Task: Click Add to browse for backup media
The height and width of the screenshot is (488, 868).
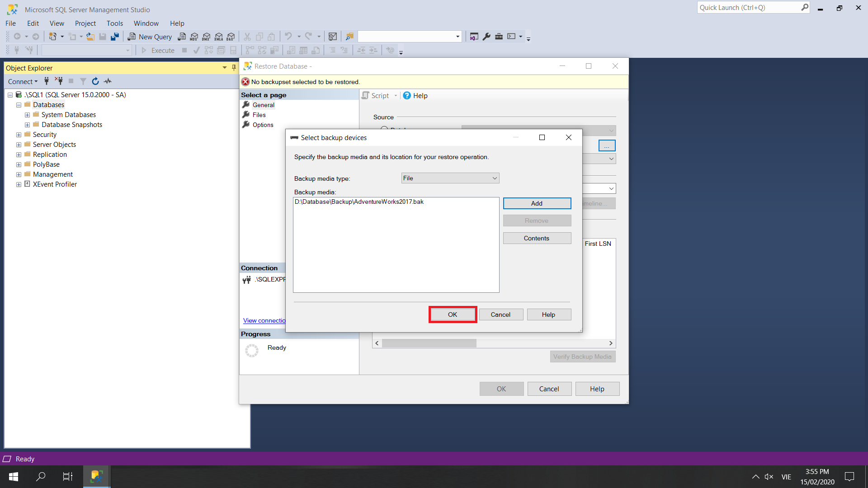Action: click(537, 203)
